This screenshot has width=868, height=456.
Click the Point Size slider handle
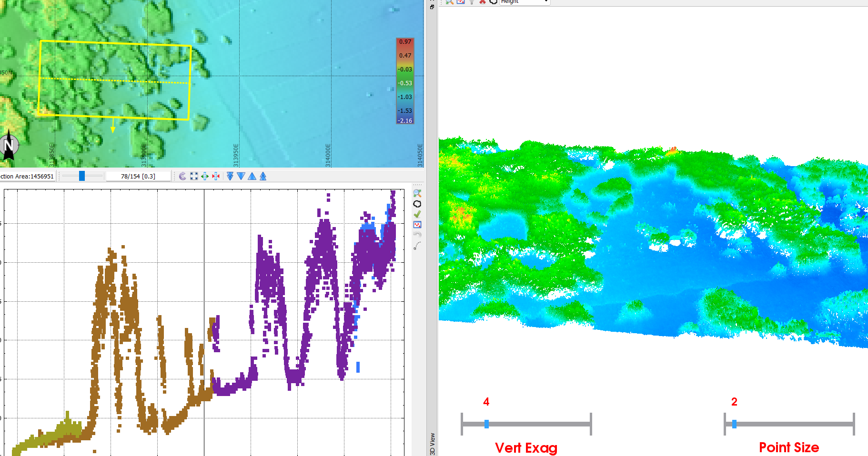[x=734, y=424]
